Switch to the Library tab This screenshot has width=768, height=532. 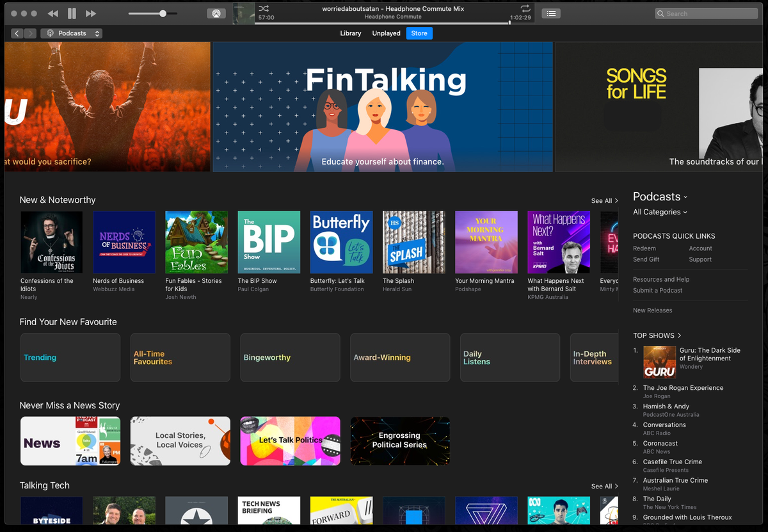(x=351, y=33)
